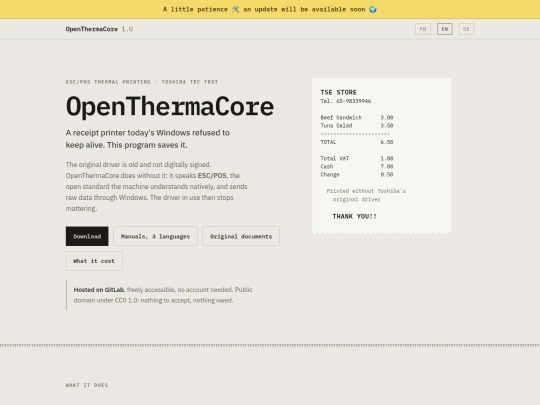Select the EN language button
The height and width of the screenshot is (405, 540).
click(445, 29)
